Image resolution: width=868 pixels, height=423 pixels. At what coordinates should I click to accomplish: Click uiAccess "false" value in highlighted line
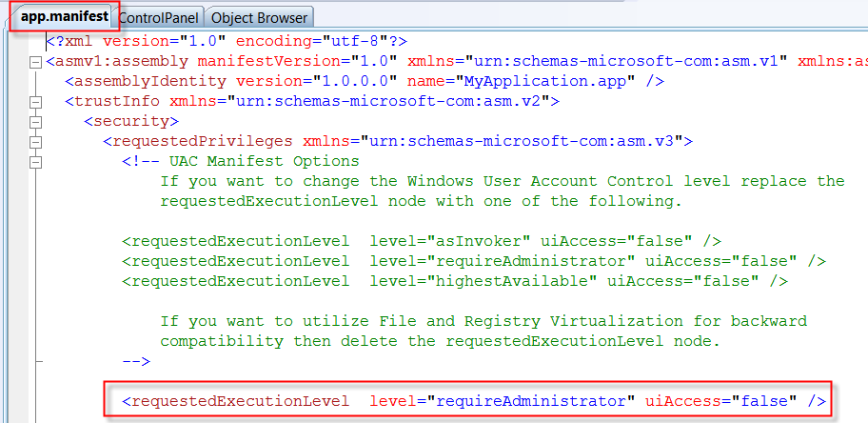pos(765,401)
